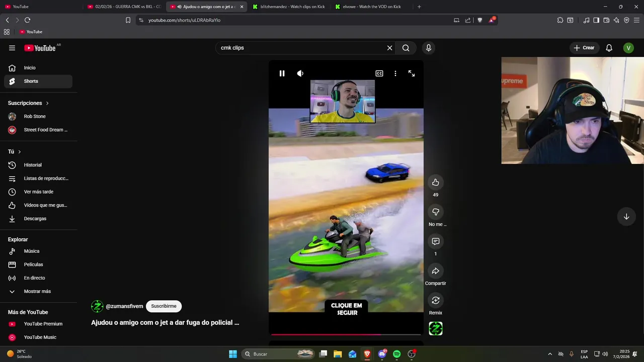Open YouTube Premium link

38,324
